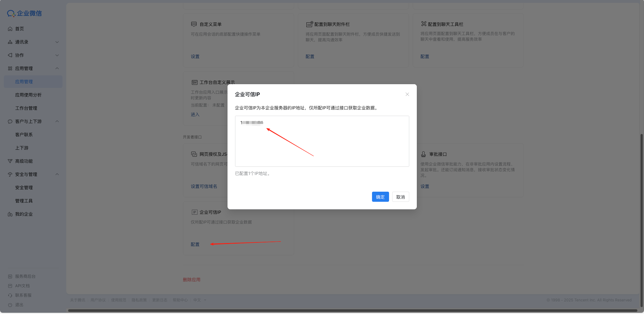Click the 删除应用 link
Screen dimensions: 644x314
192,280
